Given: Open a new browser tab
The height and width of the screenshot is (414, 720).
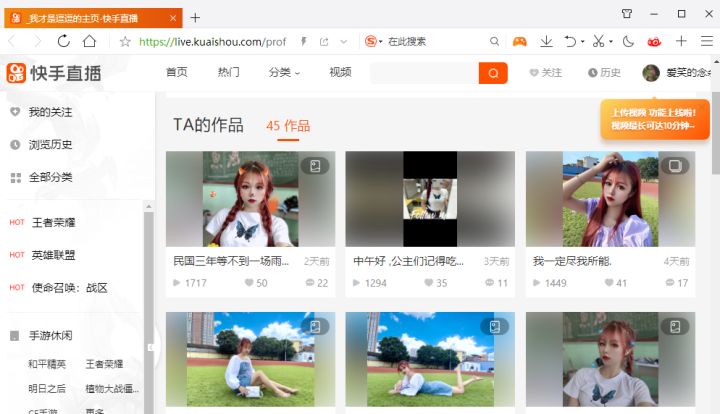Looking at the screenshot, I should tap(195, 17).
